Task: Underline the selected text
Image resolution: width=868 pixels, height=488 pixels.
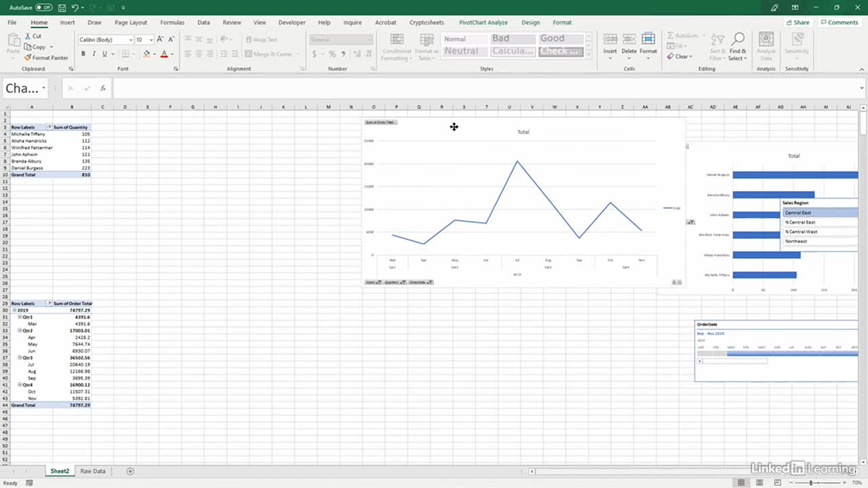Action: (104, 54)
